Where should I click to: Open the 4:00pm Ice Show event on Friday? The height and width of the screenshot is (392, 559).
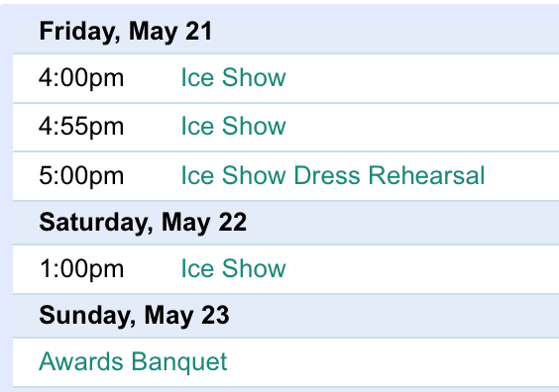[x=233, y=77]
